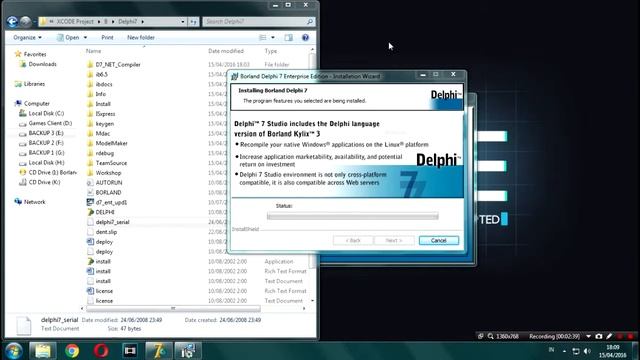The image size is (640, 360).
Task: Select the D7_NET_Compiler folder
Action: pos(114,64)
